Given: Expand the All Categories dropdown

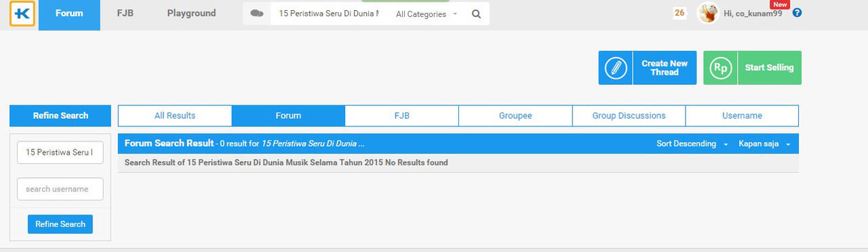Looking at the screenshot, I should [x=427, y=14].
